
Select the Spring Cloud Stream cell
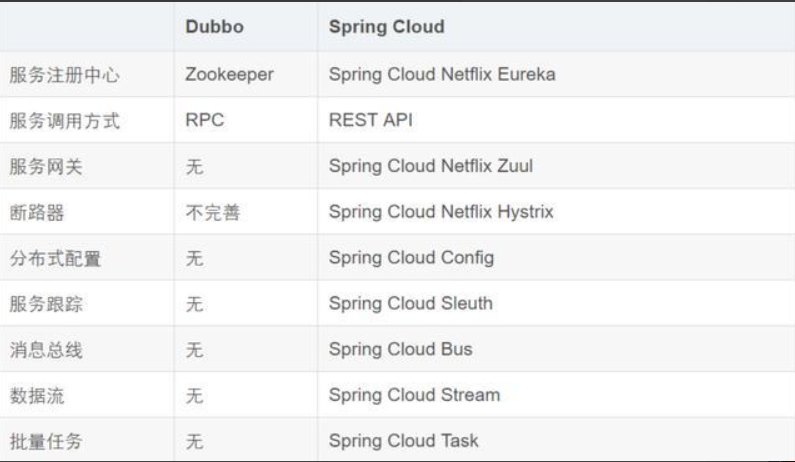pos(414,394)
